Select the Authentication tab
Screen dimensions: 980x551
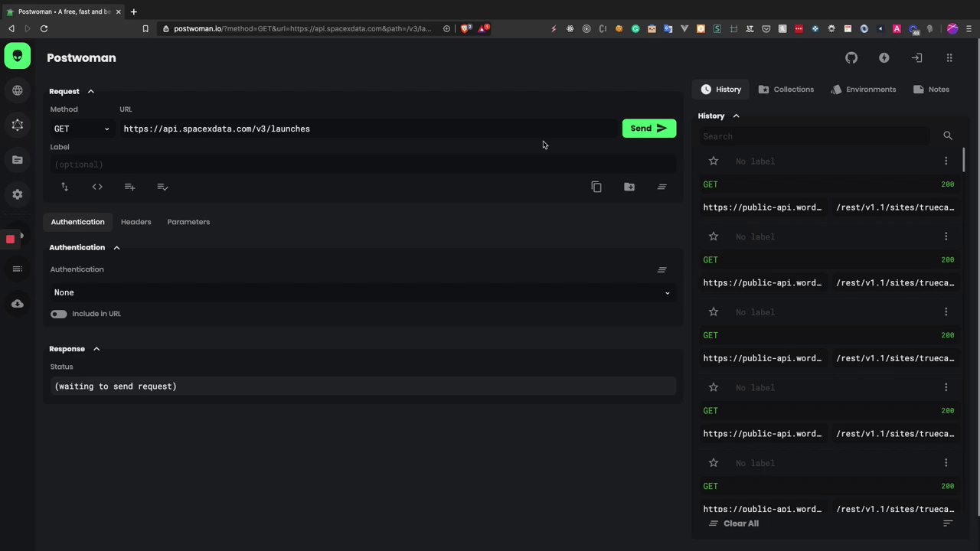77,222
